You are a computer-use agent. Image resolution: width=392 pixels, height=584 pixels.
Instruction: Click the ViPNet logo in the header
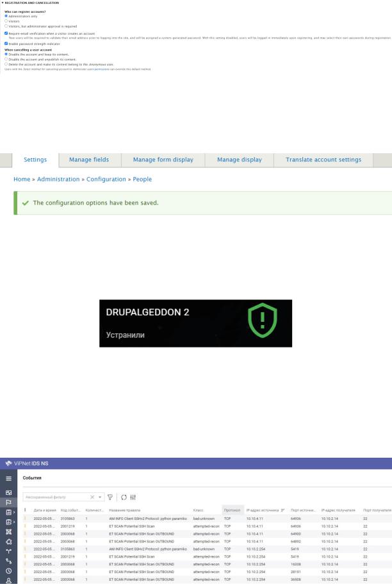(x=8, y=463)
